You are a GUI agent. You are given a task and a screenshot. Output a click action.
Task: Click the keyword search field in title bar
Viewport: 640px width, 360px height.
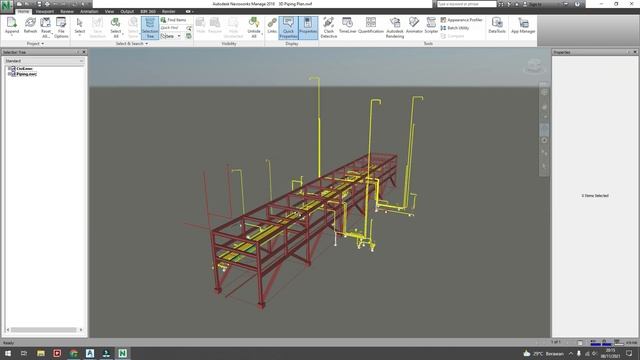click(467, 4)
